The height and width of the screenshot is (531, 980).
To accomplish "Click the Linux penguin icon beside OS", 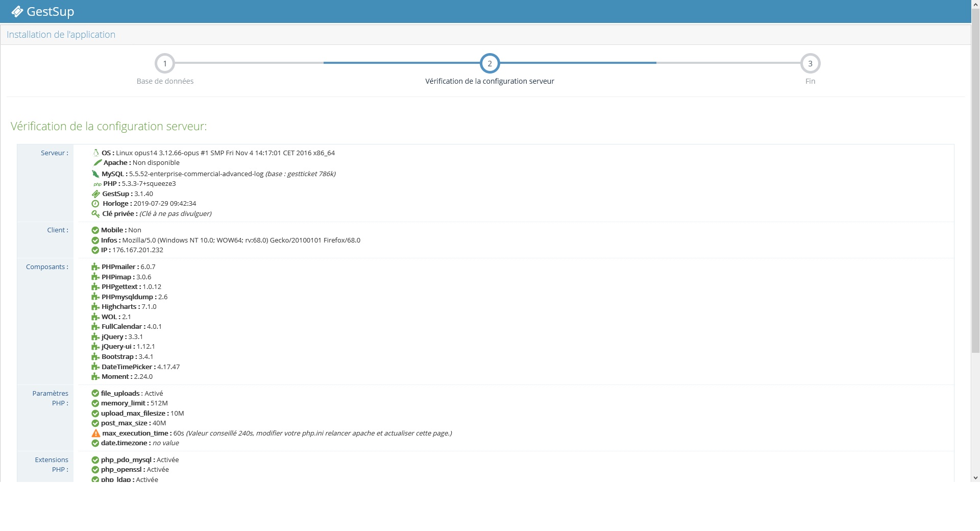I will tap(95, 153).
